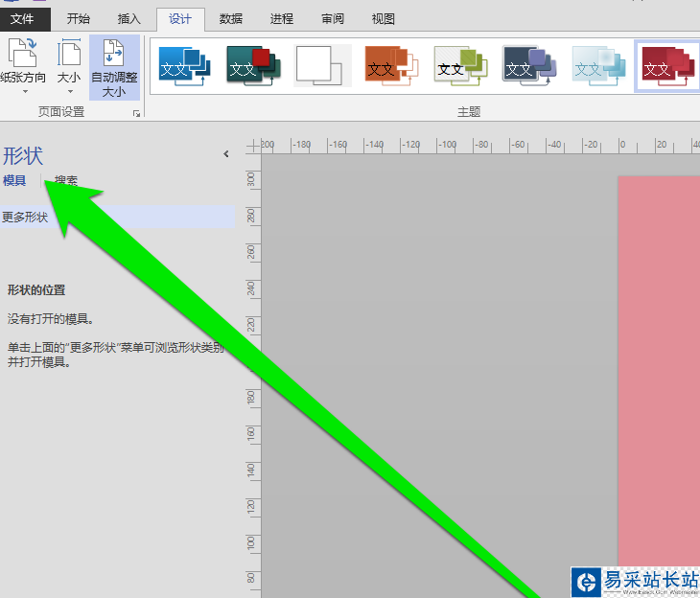
Task: Switch to the 插入 ribbon tab
Action: [x=129, y=19]
